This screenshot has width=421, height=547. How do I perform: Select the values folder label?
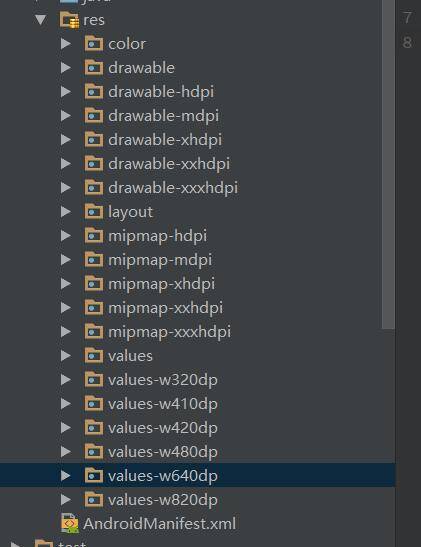point(130,356)
